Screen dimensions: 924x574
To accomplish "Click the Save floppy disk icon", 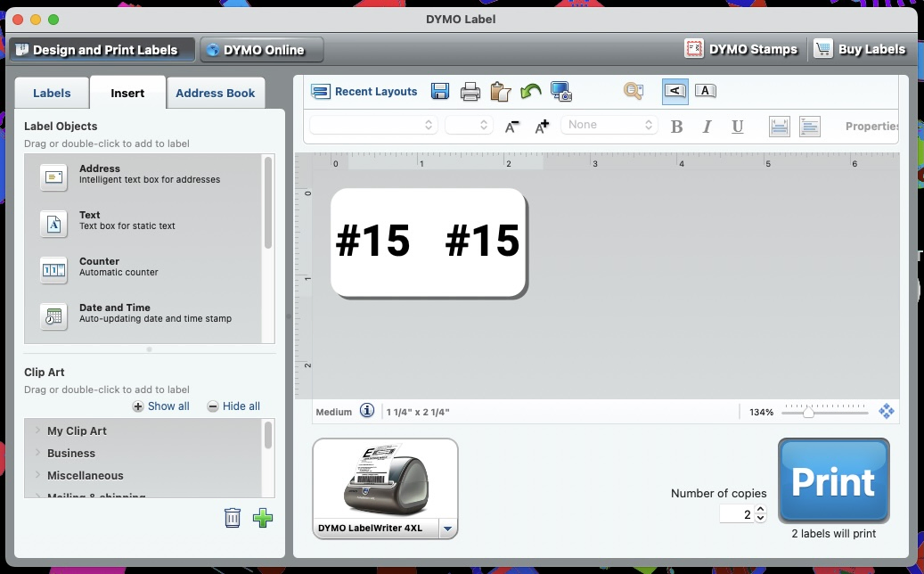I will [439, 91].
